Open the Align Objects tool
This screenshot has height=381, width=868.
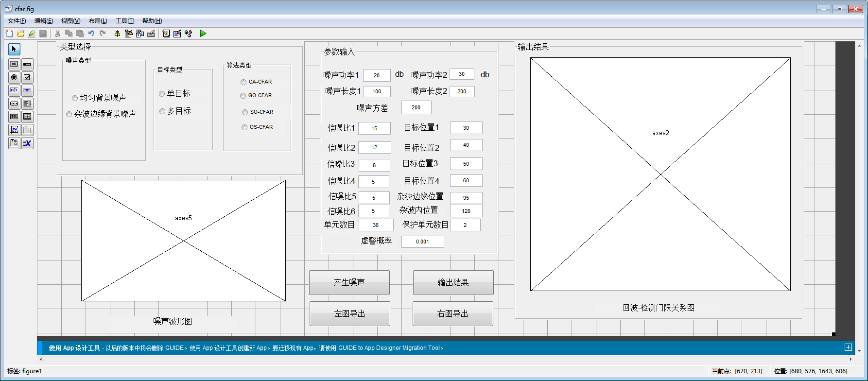[117, 34]
